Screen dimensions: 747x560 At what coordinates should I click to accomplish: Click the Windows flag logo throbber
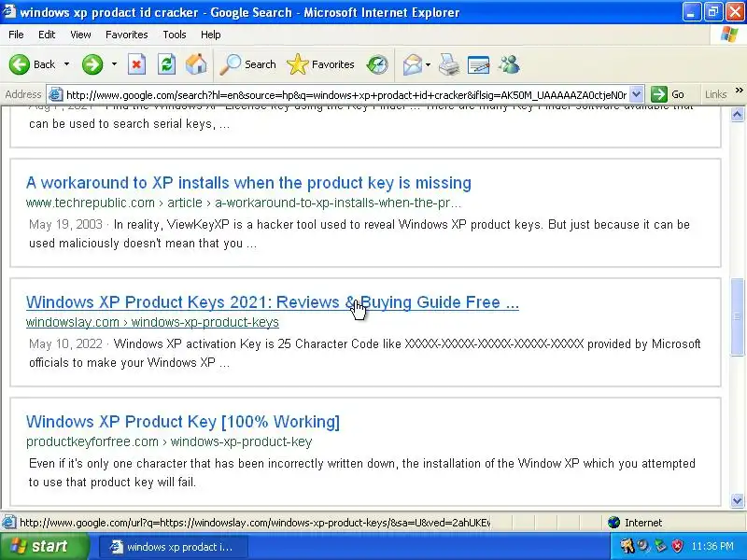click(x=729, y=35)
